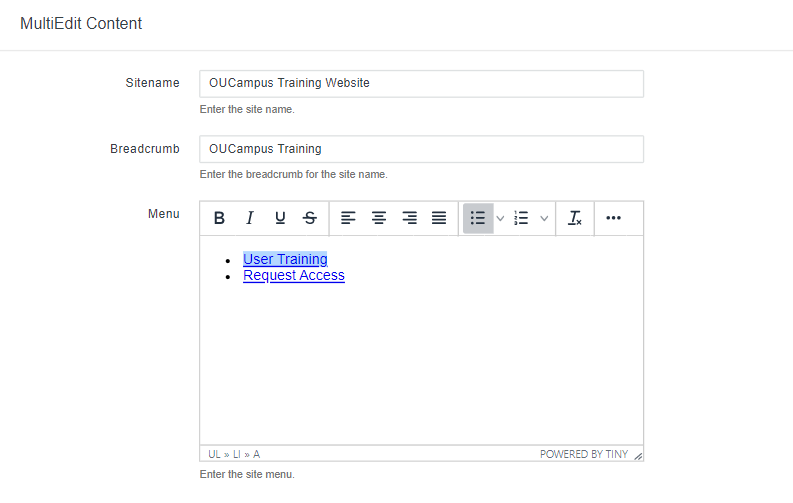Align text left
The image size is (793, 503).
tap(348, 218)
